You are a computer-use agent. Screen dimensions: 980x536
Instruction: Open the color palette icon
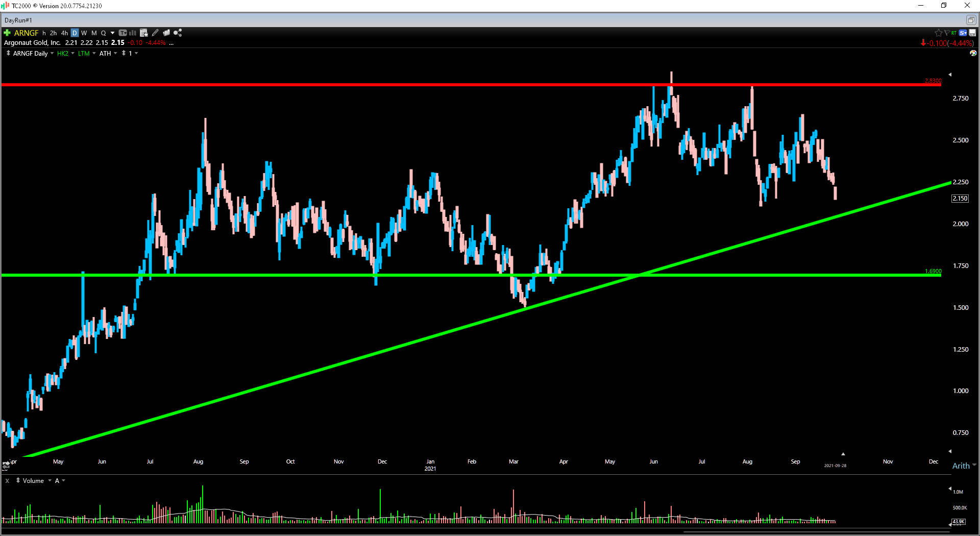(x=973, y=53)
